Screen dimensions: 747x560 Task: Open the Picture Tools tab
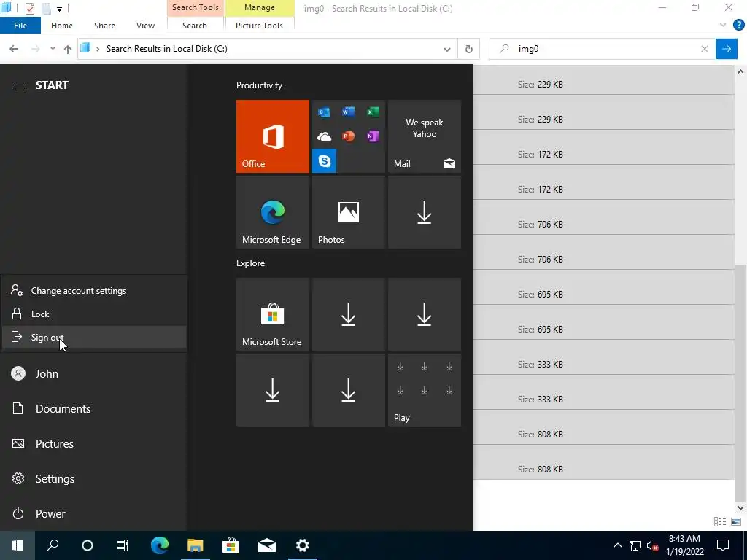[259, 26]
